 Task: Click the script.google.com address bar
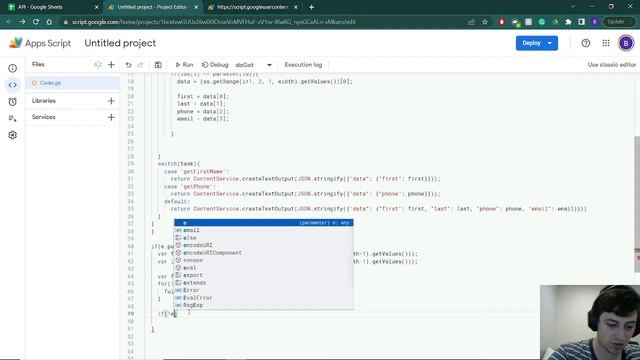(214, 22)
